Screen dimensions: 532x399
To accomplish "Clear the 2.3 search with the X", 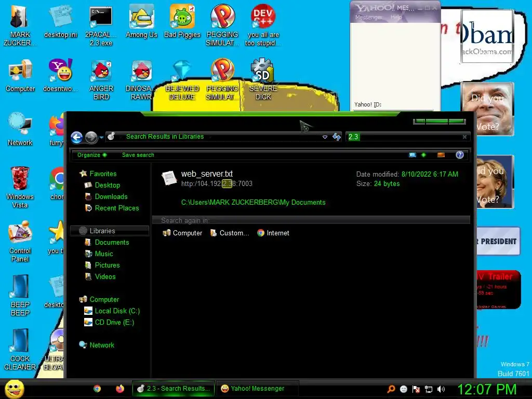I will 464,137.
